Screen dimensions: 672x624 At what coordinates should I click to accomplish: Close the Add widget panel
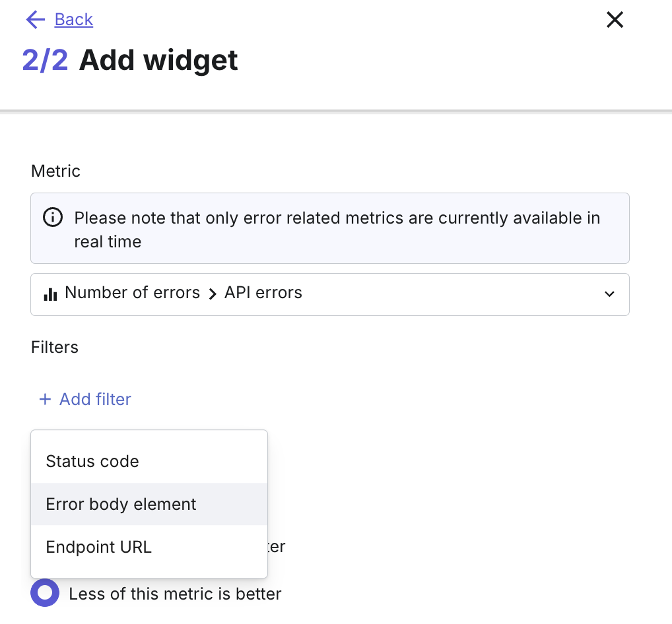tap(615, 20)
